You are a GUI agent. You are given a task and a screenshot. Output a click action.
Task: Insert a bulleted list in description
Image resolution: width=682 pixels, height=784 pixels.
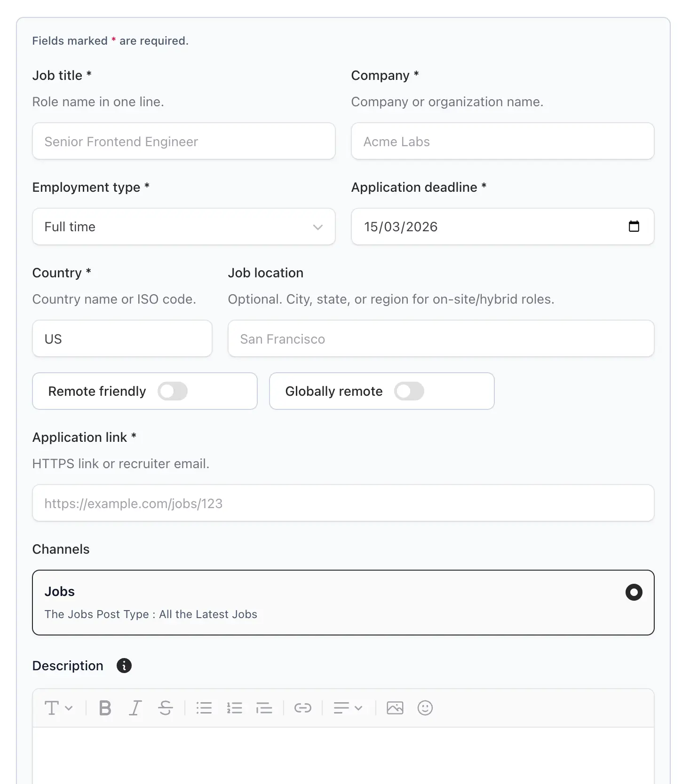coord(204,708)
